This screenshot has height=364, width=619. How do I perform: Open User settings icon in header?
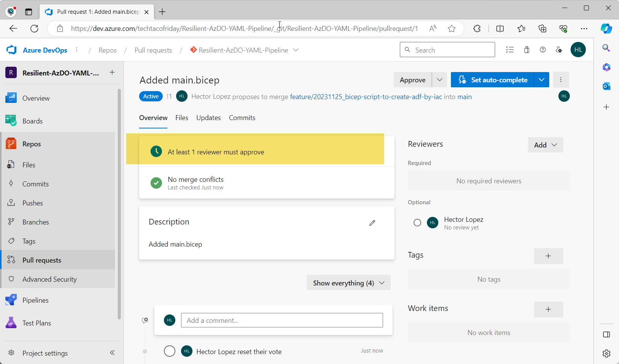559,50
